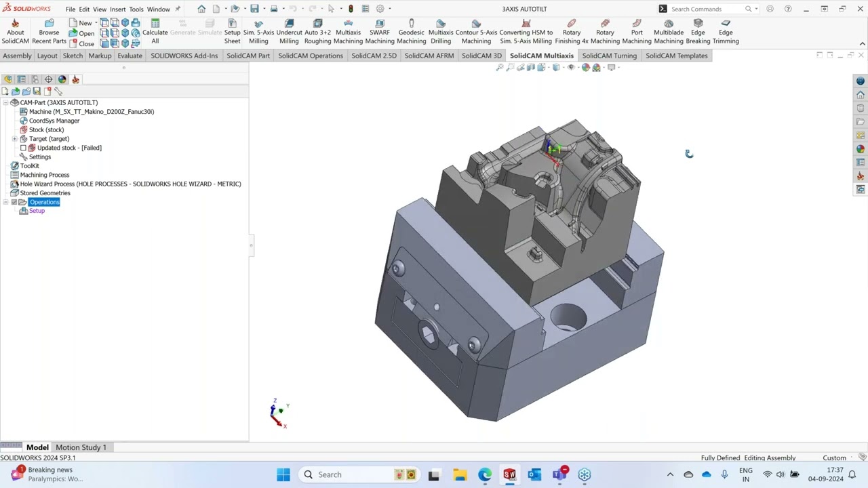Select the Contour 5-Axis Machining tool
868x488 pixels.
(x=476, y=32)
